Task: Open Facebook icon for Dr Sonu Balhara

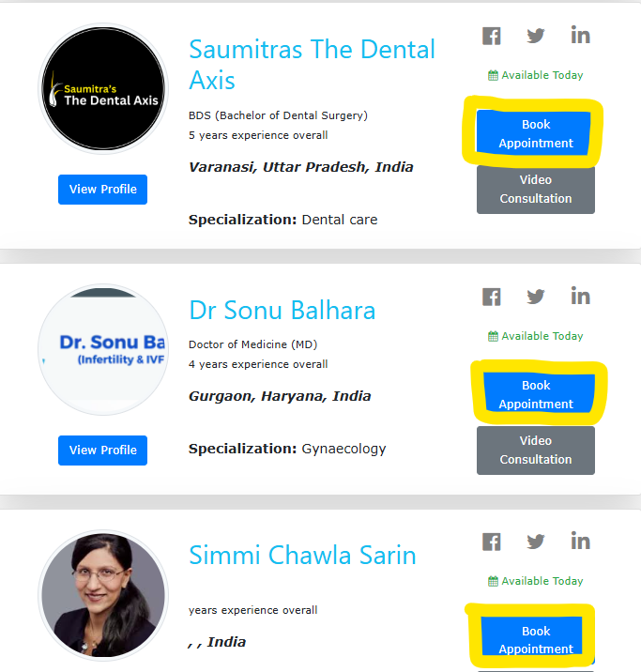Action: 492,297
